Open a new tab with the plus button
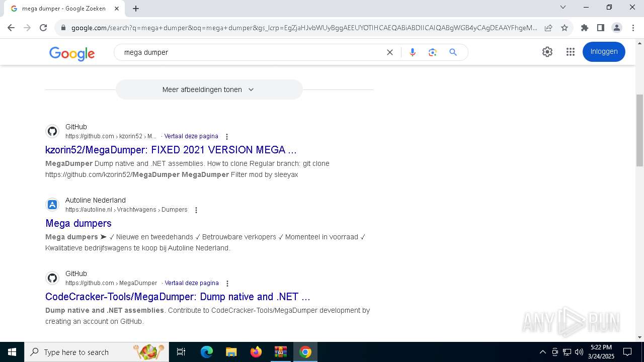This screenshot has height=362, width=644. coord(136,8)
